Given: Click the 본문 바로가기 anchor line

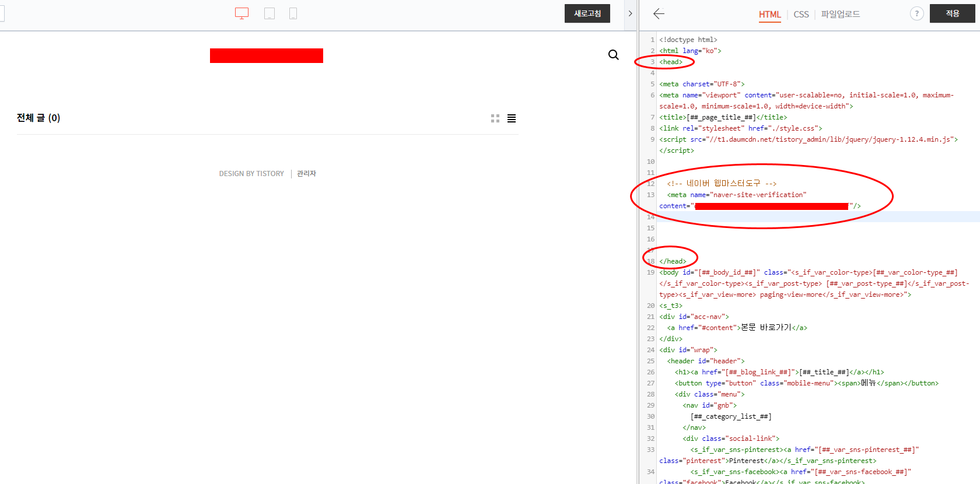Looking at the screenshot, I should tap(737, 328).
